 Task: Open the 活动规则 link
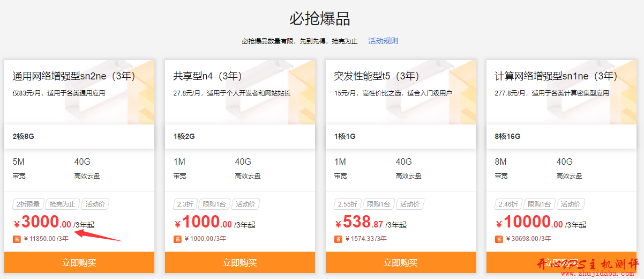(x=383, y=41)
